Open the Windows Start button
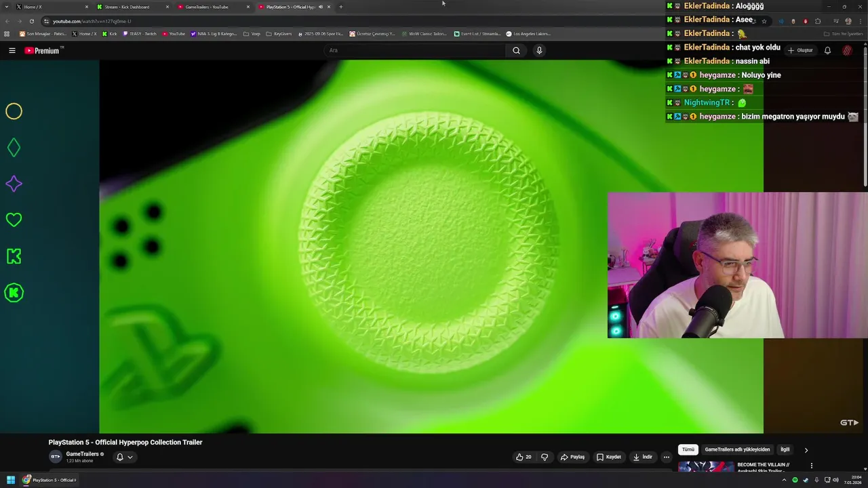The height and width of the screenshot is (488, 868). click(x=10, y=480)
